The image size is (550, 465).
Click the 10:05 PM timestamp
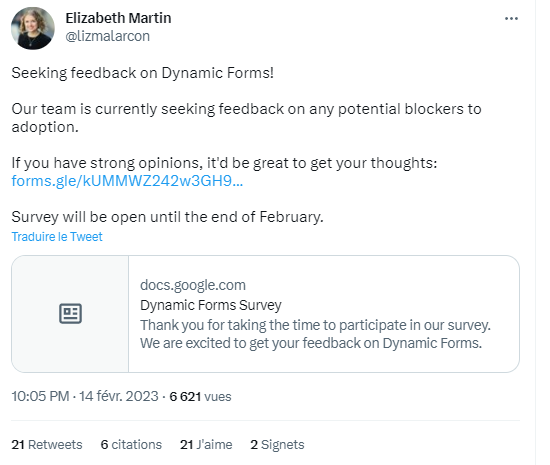coord(40,396)
